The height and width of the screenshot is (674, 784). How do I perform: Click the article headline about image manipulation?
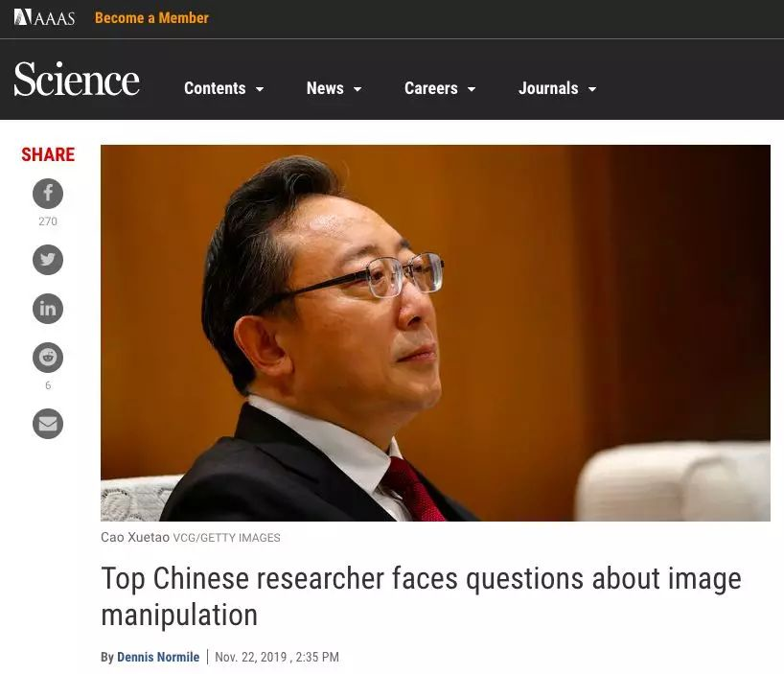click(x=421, y=596)
